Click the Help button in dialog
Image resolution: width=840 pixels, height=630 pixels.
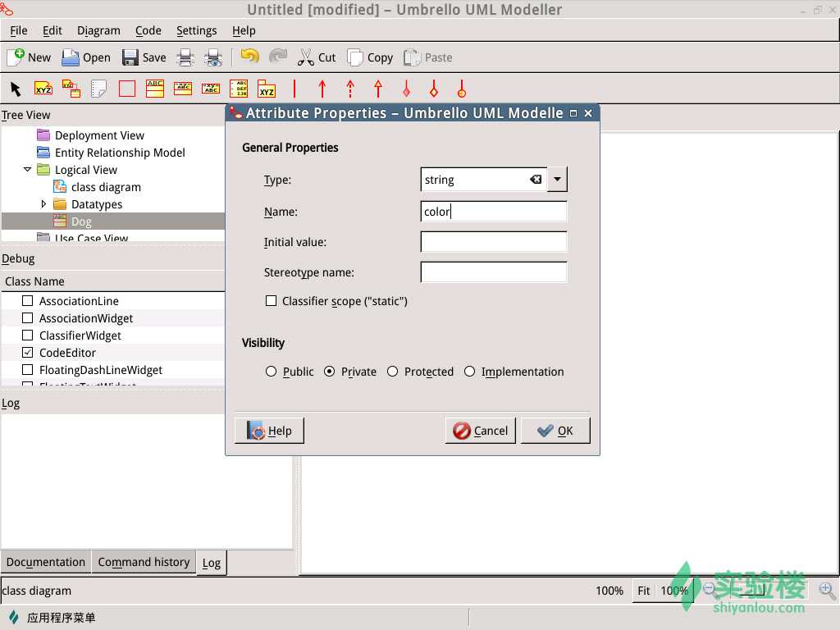point(269,431)
